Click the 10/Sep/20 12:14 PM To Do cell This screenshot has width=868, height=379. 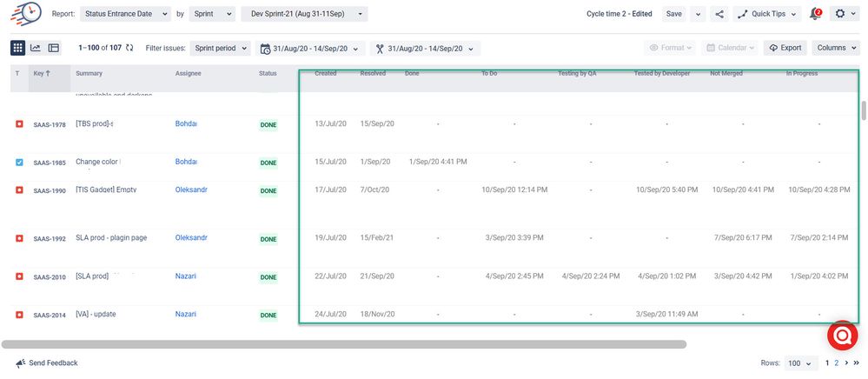tap(514, 189)
